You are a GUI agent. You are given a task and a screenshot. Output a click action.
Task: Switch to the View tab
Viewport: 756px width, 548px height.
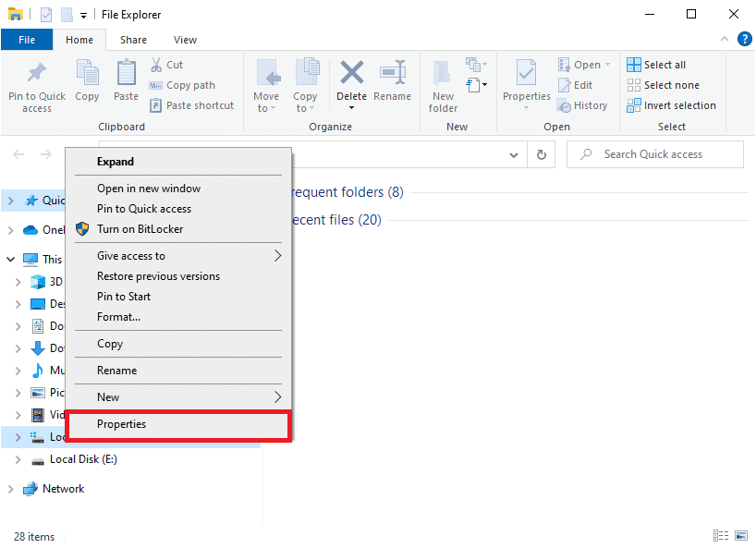tap(185, 40)
